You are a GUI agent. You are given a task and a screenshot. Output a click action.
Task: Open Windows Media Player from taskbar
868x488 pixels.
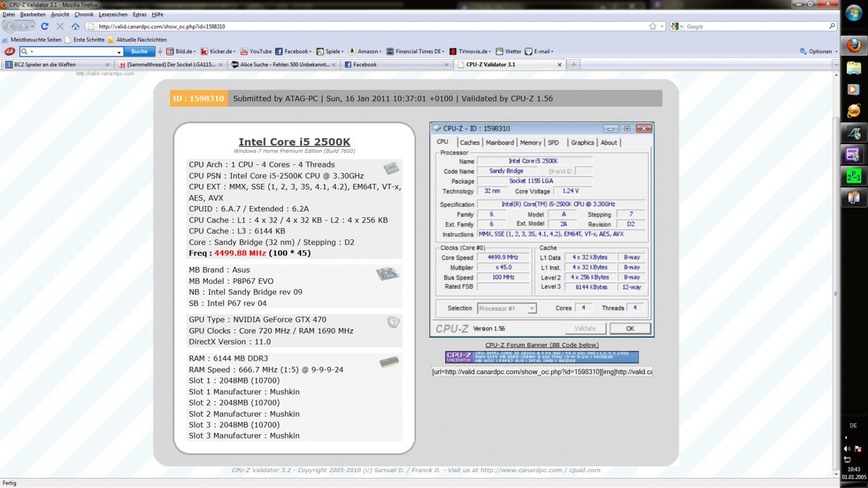pos(854,89)
